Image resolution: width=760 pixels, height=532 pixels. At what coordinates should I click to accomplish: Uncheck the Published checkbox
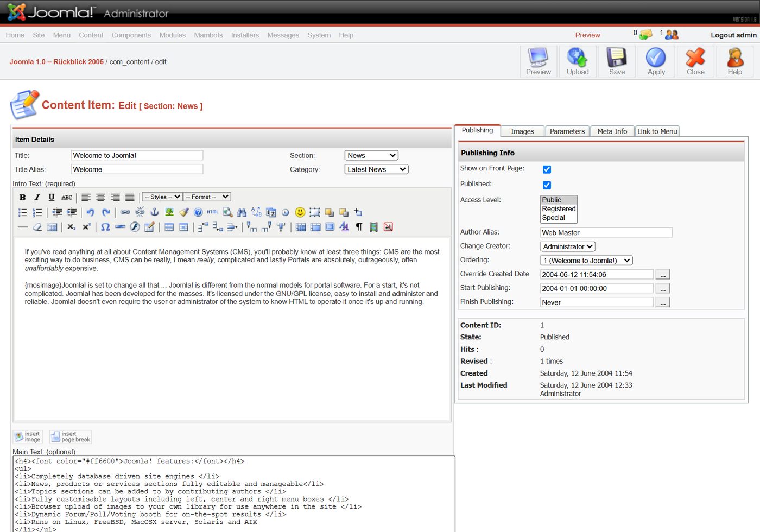[547, 185]
